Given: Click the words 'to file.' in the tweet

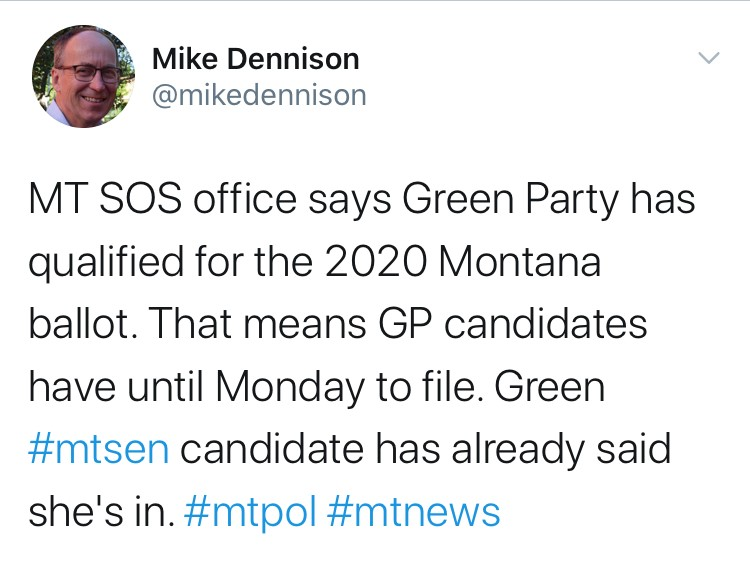Looking at the screenshot, I should (x=430, y=386).
